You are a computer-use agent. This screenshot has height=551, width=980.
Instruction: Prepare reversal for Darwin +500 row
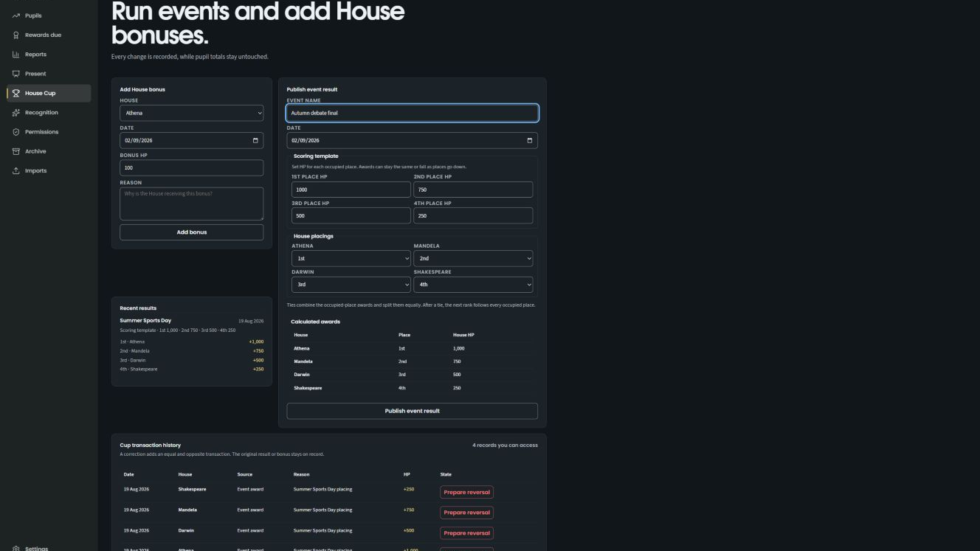(466, 533)
